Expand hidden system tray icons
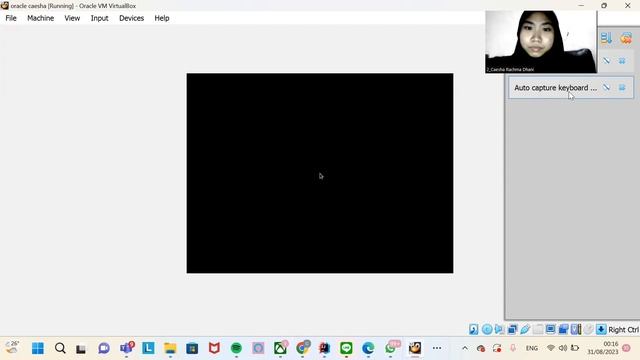Viewport: 640px width, 360px height. tap(464, 348)
